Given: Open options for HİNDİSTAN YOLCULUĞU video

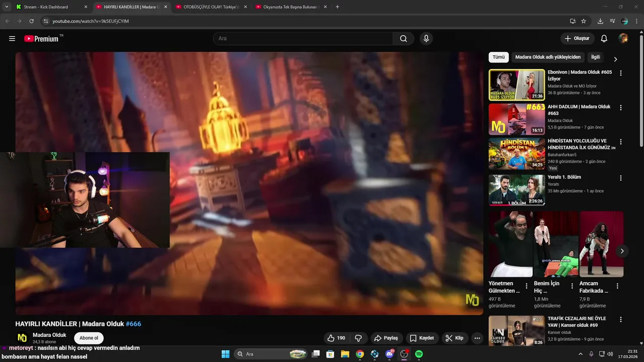Looking at the screenshot, I should [x=620, y=142].
